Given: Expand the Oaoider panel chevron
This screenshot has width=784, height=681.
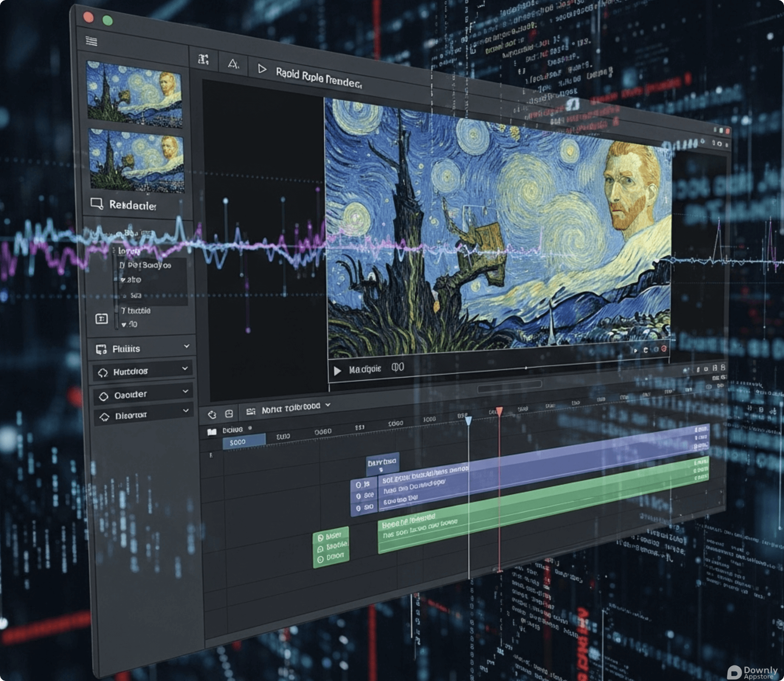Looking at the screenshot, I should click(x=186, y=391).
